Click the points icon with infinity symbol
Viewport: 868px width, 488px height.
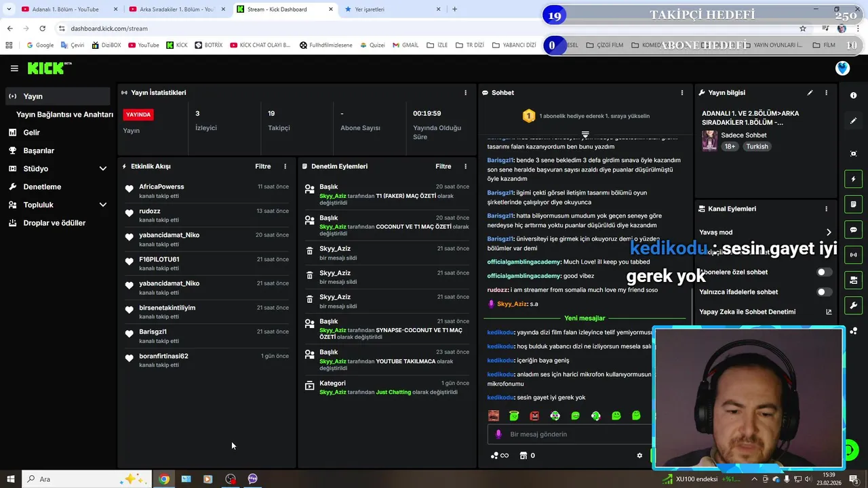tap(499, 455)
